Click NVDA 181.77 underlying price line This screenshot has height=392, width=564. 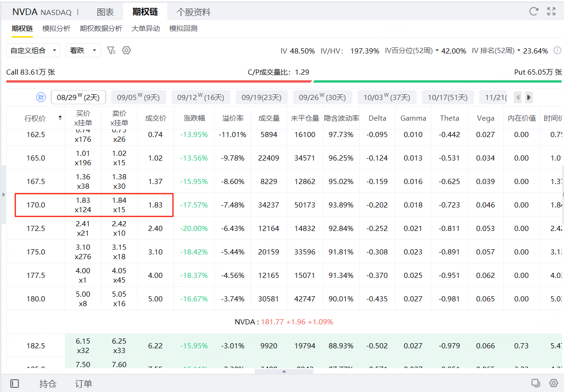[284, 322]
